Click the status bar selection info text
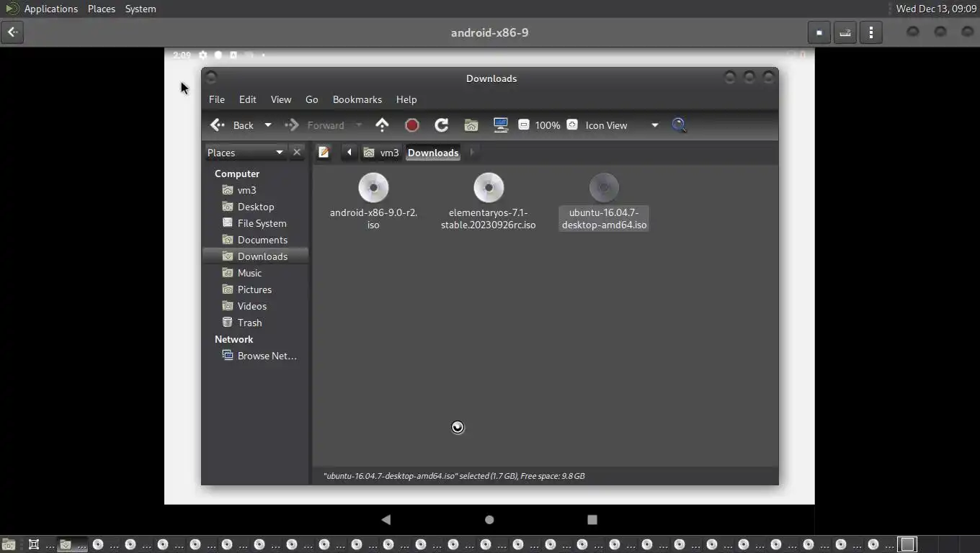The height and width of the screenshot is (553, 980). coord(454,476)
